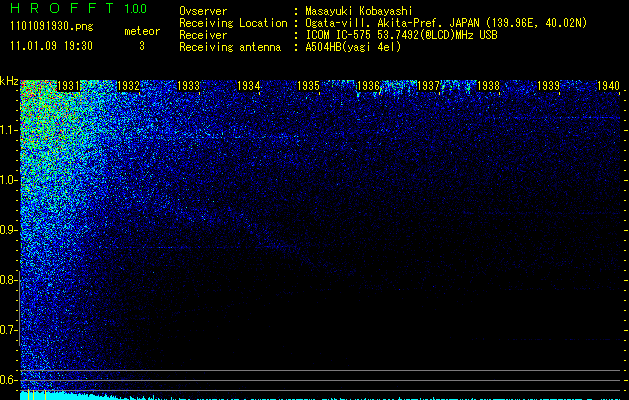The width and height of the screenshot is (629, 400).
Task: Click the 1.0 kHz axis label
Action: point(9,180)
